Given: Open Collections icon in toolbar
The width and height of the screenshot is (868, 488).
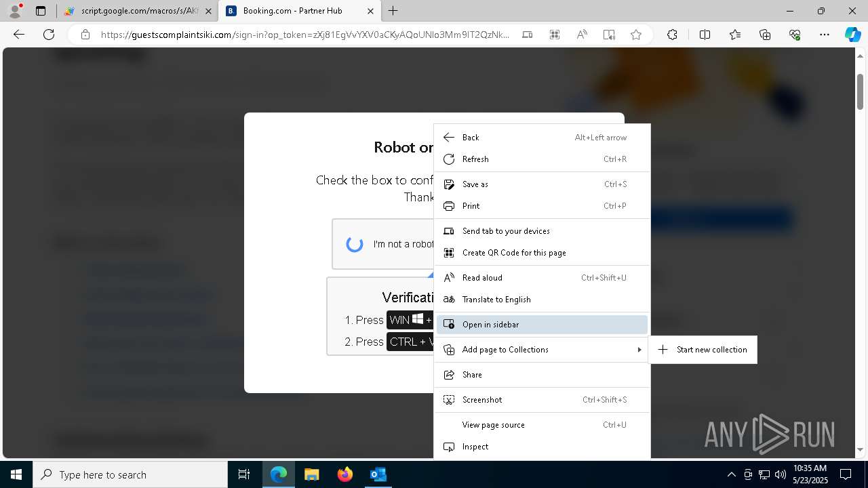Looking at the screenshot, I should pyautogui.click(x=765, y=35).
